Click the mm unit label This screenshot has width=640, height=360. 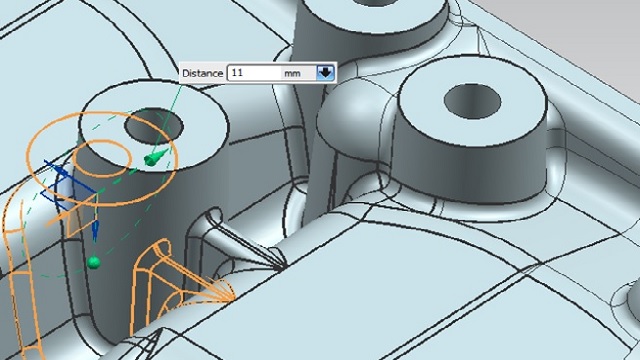tap(292, 73)
